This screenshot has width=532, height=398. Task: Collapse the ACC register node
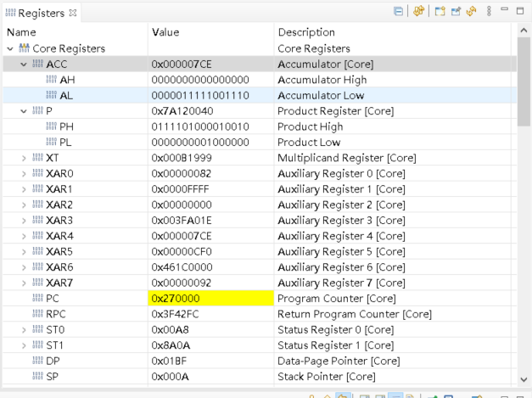coord(24,64)
